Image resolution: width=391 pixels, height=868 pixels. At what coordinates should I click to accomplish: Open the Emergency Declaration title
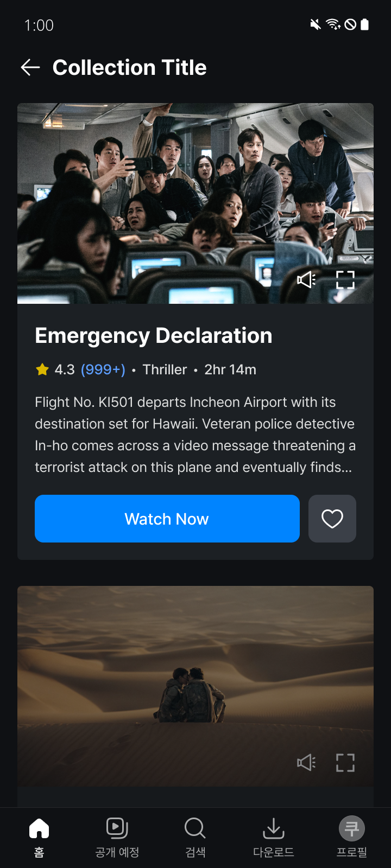154,336
